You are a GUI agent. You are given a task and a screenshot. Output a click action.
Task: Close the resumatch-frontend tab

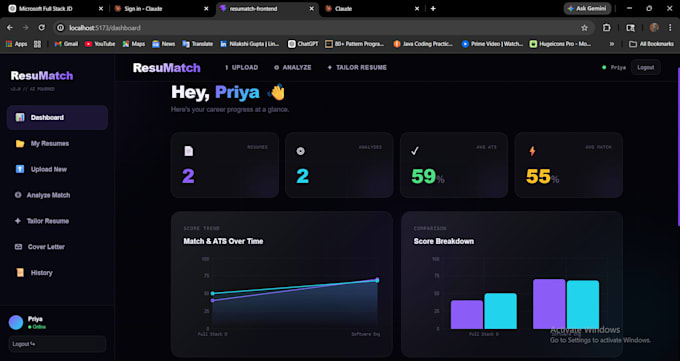point(311,9)
